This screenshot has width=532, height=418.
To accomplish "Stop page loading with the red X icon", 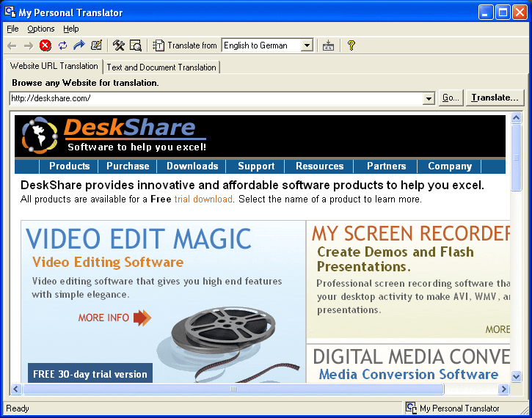I will (x=45, y=45).
